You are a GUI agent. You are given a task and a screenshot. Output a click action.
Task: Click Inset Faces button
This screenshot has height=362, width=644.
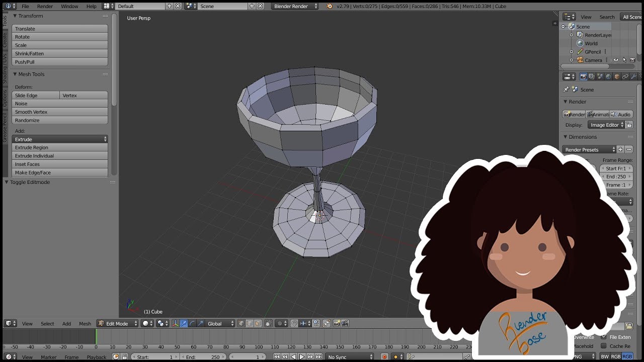click(60, 164)
